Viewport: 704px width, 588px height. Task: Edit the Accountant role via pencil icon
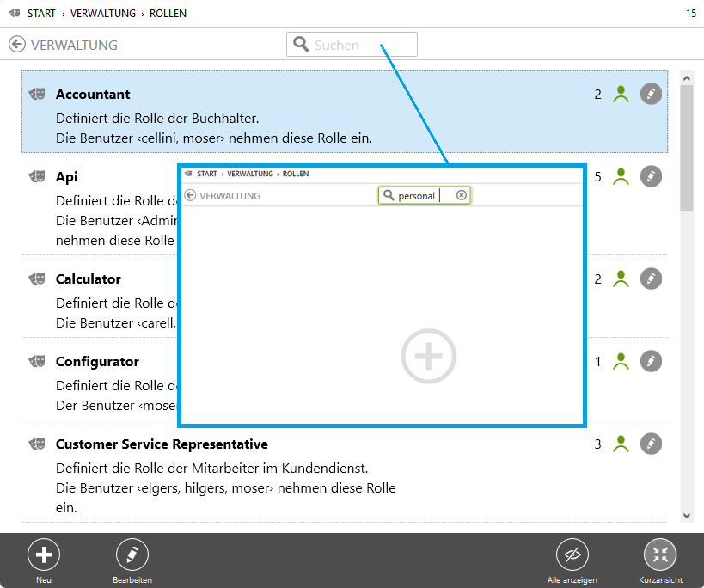(x=652, y=94)
